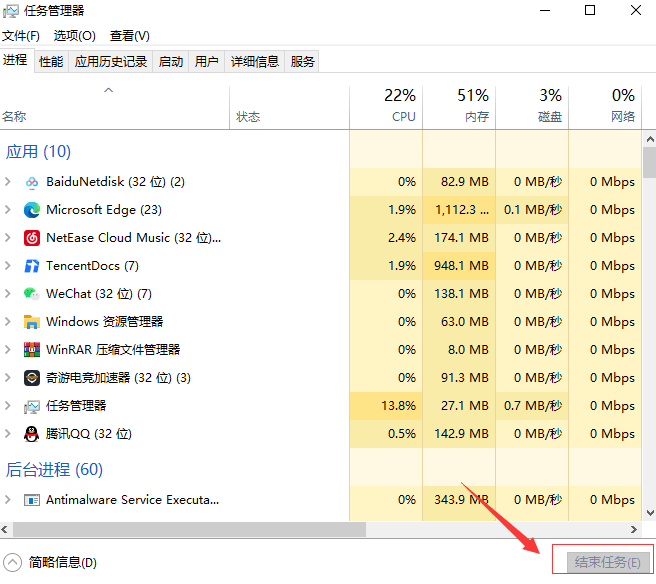Switch to the 用户 tab
The height and width of the screenshot is (584, 656).
(207, 62)
